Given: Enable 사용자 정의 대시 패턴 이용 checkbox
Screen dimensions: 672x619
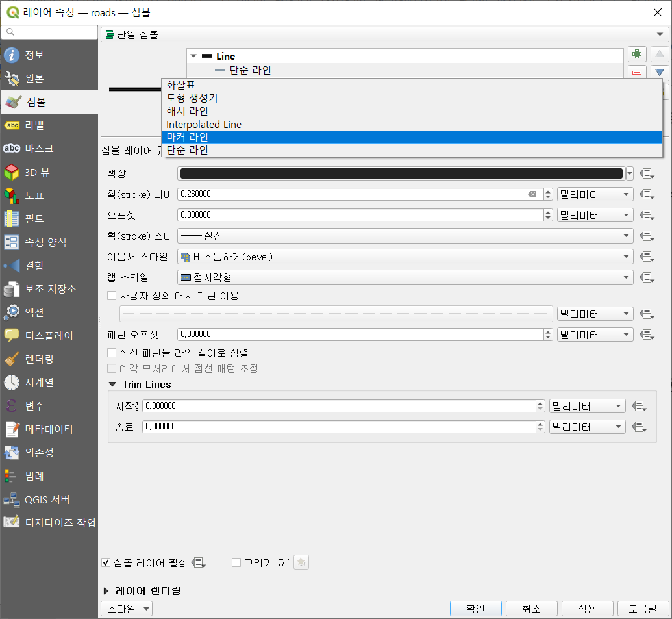Looking at the screenshot, I should (x=112, y=296).
